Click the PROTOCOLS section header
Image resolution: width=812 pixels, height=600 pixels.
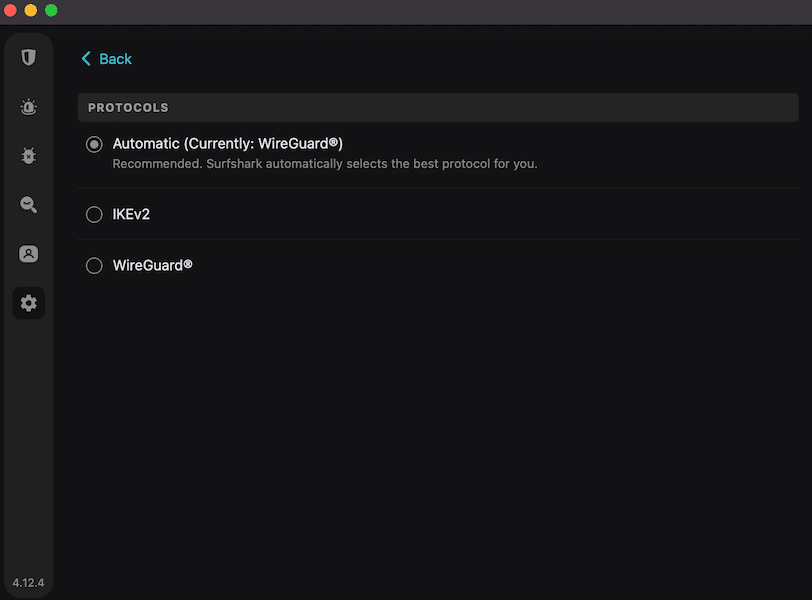pos(128,107)
